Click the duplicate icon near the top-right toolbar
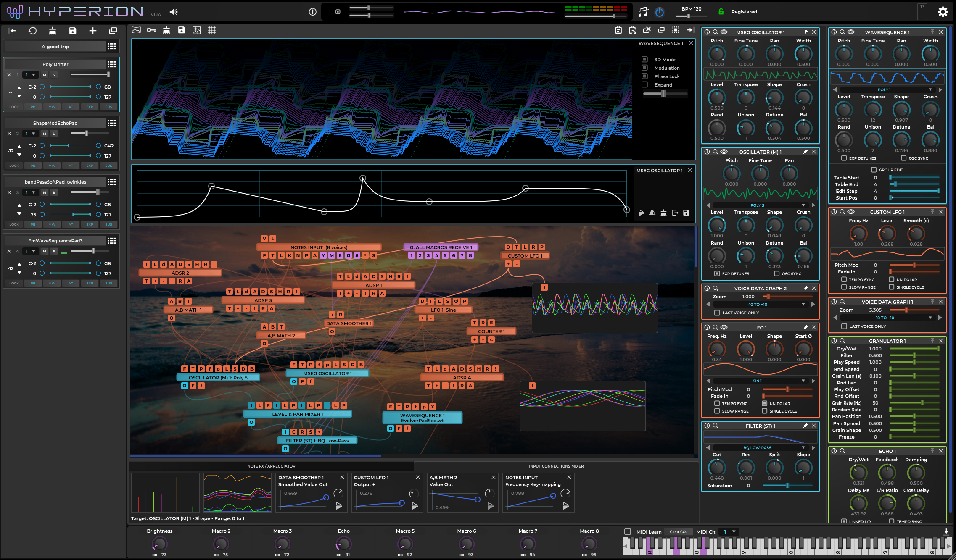Viewport: 956px width, 560px height. [660, 30]
